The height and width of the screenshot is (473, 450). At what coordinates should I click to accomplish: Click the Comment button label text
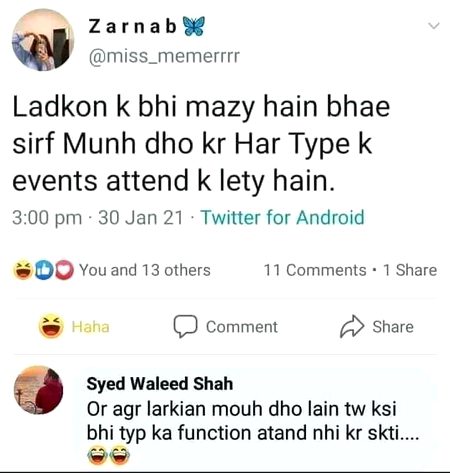[x=242, y=327]
